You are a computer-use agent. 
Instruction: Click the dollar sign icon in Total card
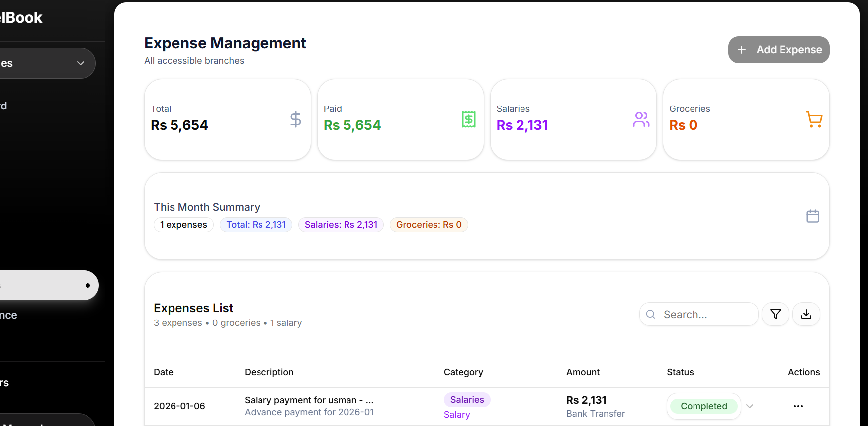point(295,119)
